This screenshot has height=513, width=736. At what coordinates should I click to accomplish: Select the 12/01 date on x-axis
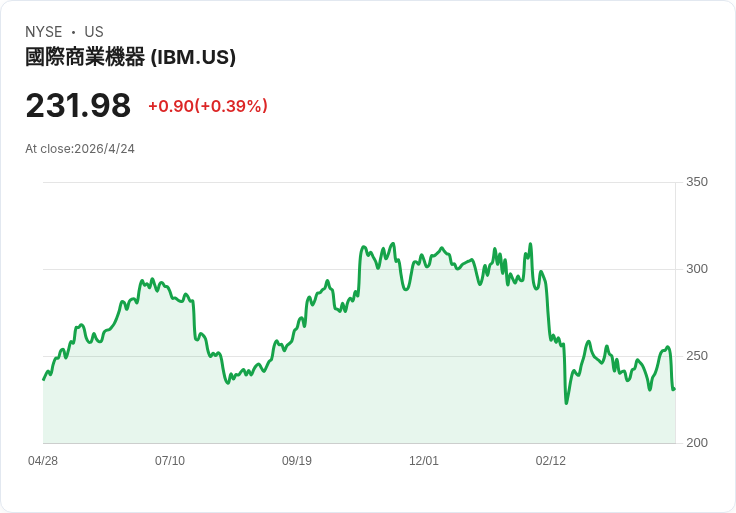(x=424, y=461)
